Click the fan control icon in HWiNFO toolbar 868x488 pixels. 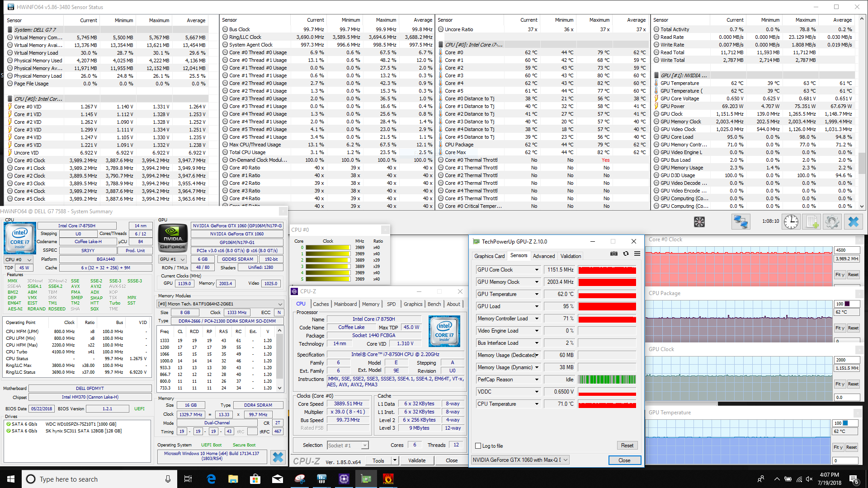click(x=699, y=222)
